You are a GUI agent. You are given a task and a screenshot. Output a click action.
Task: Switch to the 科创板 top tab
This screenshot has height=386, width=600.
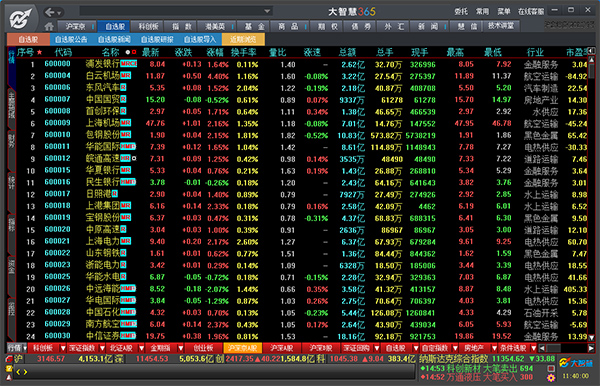pos(148,26)
